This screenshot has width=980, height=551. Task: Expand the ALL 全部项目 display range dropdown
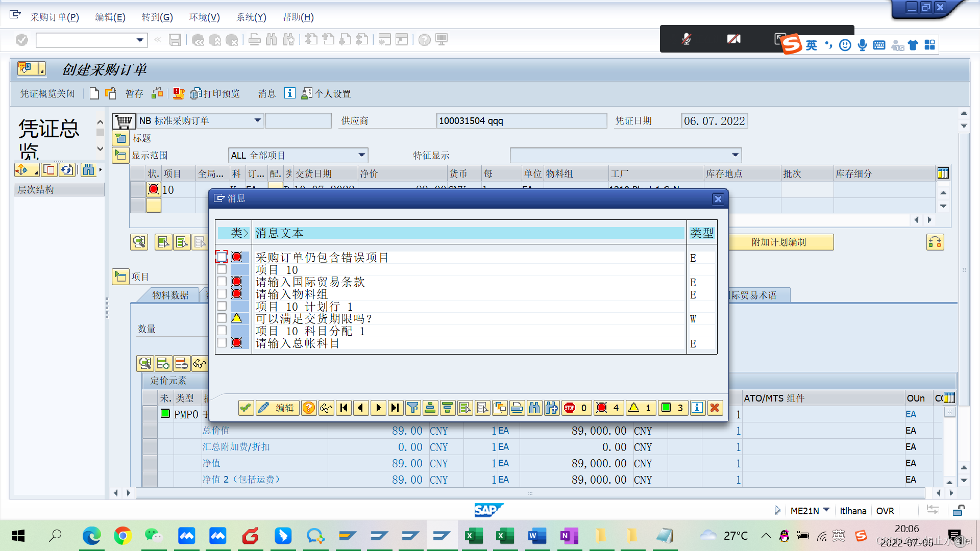pyautogui.click(x=362, y=155)
